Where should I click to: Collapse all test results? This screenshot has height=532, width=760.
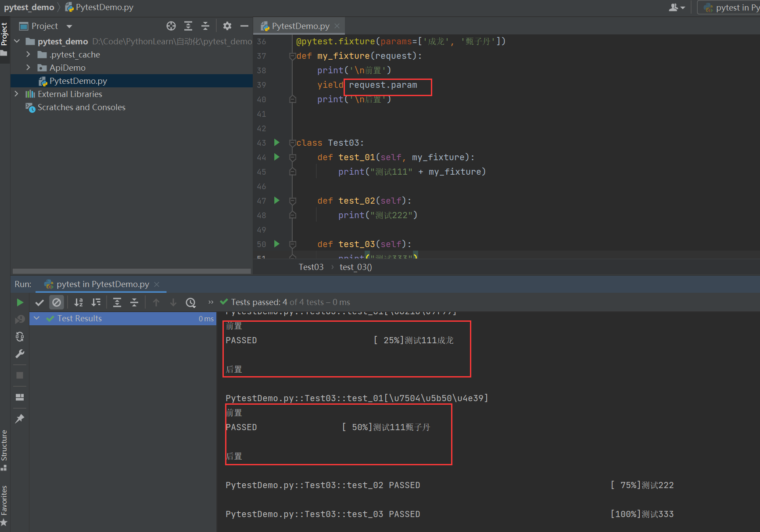[134, 302]
